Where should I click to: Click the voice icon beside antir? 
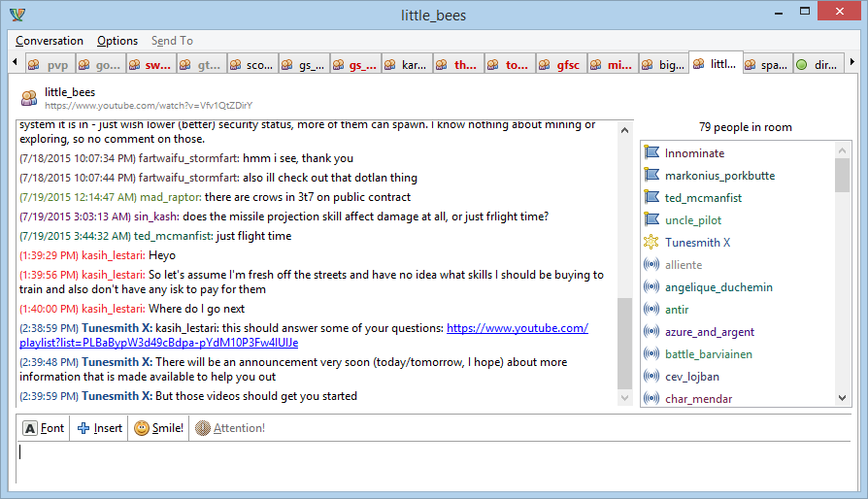coord(651,310)
